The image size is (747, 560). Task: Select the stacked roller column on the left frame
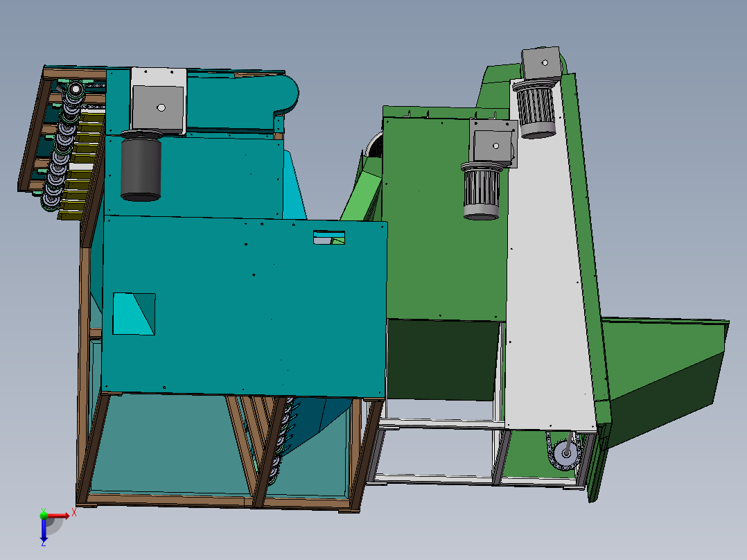coord(64,146)
